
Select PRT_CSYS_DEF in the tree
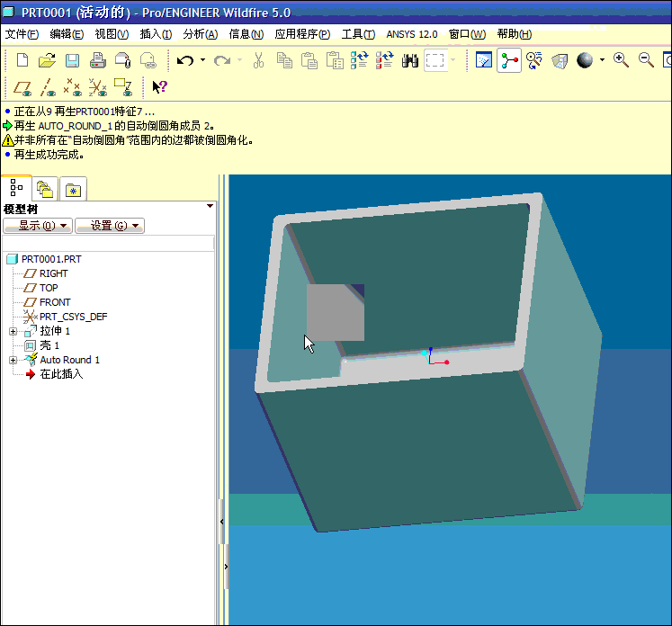(73, 317)
